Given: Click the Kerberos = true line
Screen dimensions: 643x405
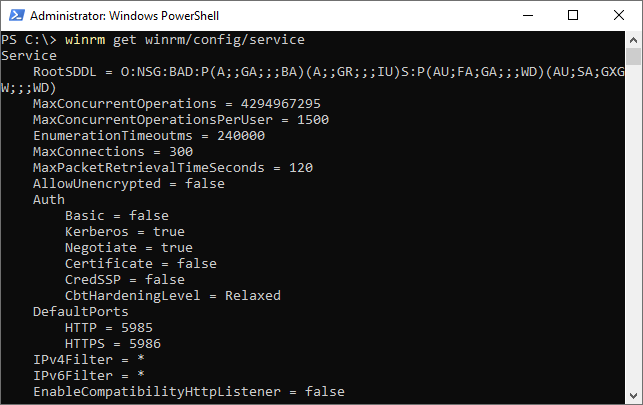Looking at the screenshot, I should (125, 232).
